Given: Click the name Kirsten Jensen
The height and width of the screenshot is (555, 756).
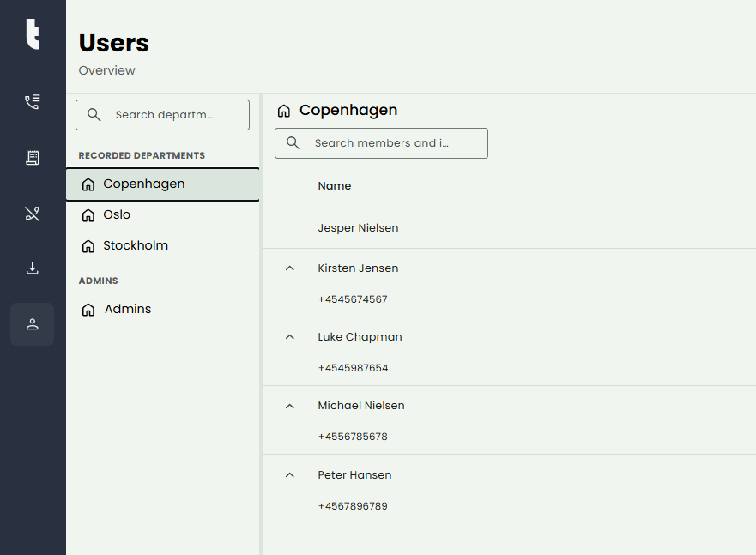Looking at the screenshot, I should [358, 268].
